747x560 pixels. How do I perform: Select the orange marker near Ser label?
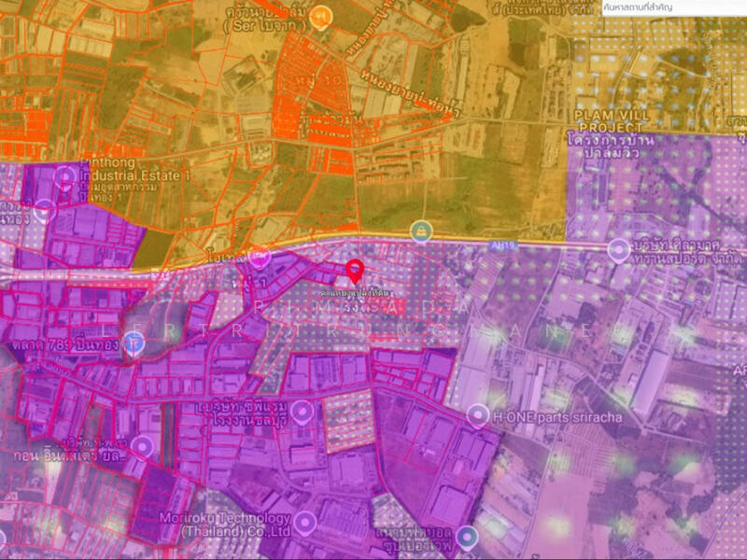320,15
